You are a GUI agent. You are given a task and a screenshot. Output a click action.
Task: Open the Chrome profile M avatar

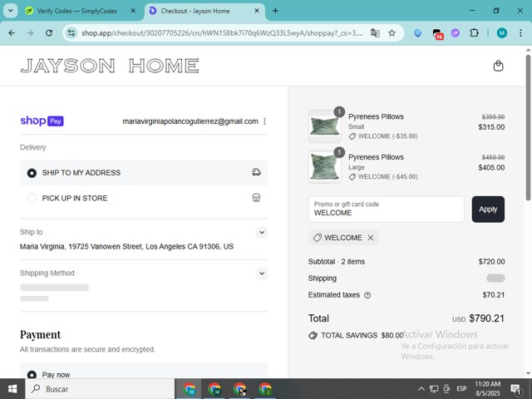point(502,33)
